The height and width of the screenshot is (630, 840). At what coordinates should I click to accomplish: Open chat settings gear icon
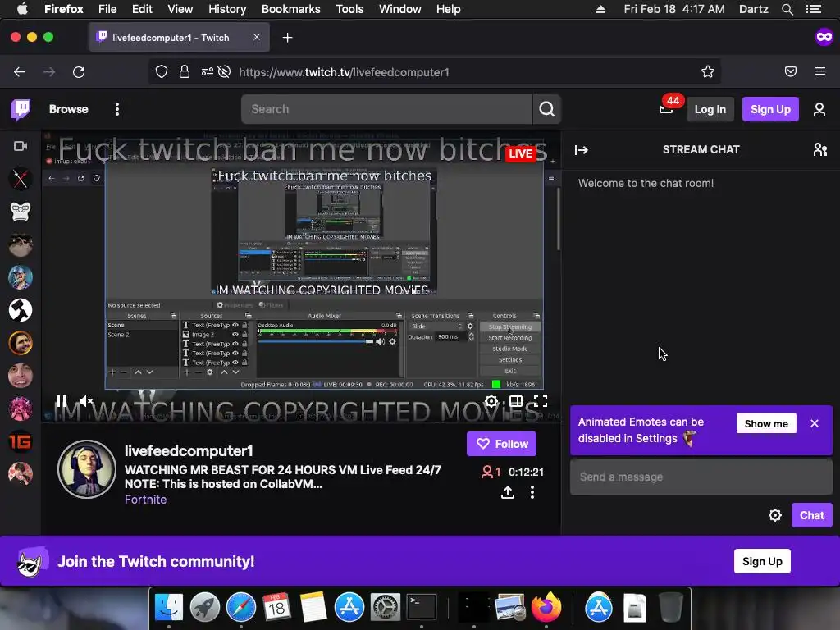(774, 515)
